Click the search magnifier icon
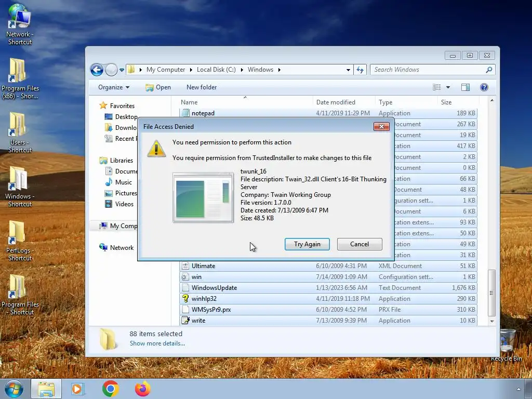 [x=489, y=70]
